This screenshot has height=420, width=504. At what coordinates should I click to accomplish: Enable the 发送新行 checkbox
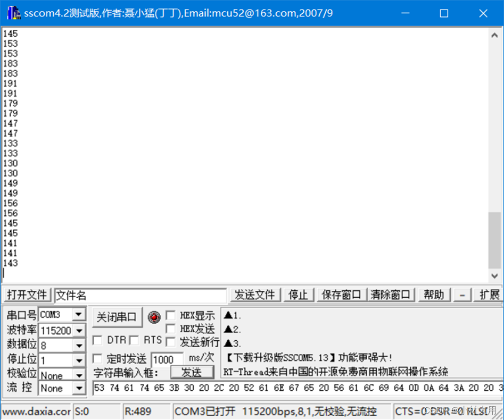pyautogui.click(x=171, y=342)
